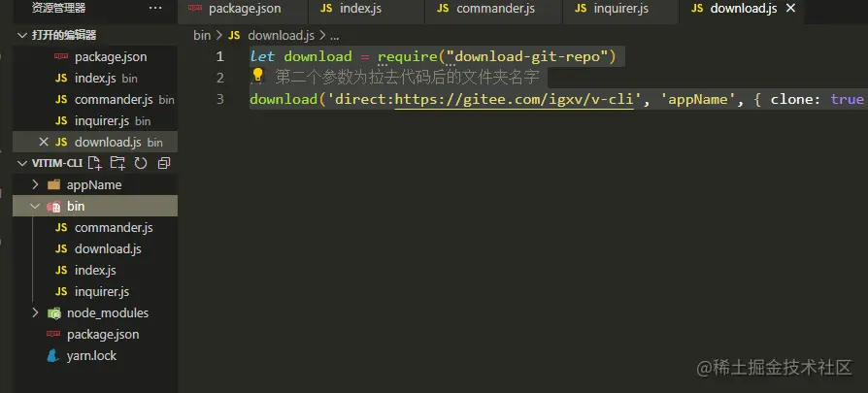Screen dimensions: 868x393
Task: Open the gitee.com/igxv/v-cli URL in code
Action: click(514, 100)
